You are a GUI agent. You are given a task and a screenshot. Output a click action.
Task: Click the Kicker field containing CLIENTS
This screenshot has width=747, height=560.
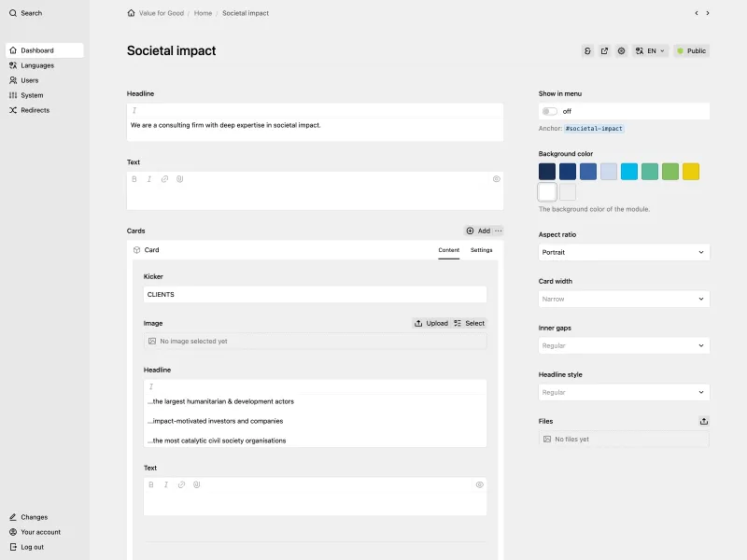point(315,294)
